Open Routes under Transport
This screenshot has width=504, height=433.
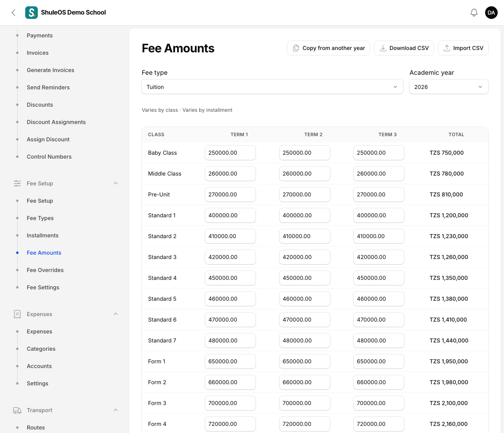click(x=36, y=427)
